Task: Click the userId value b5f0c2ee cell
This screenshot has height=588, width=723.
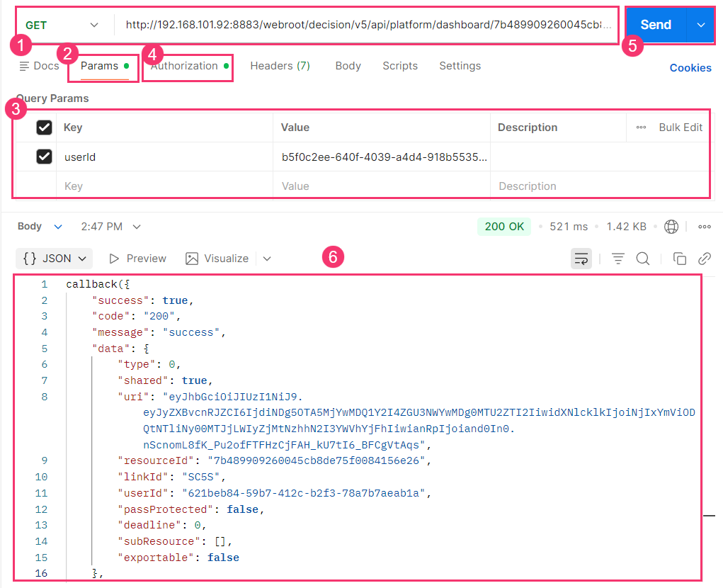Action: [x=381, y=157]
